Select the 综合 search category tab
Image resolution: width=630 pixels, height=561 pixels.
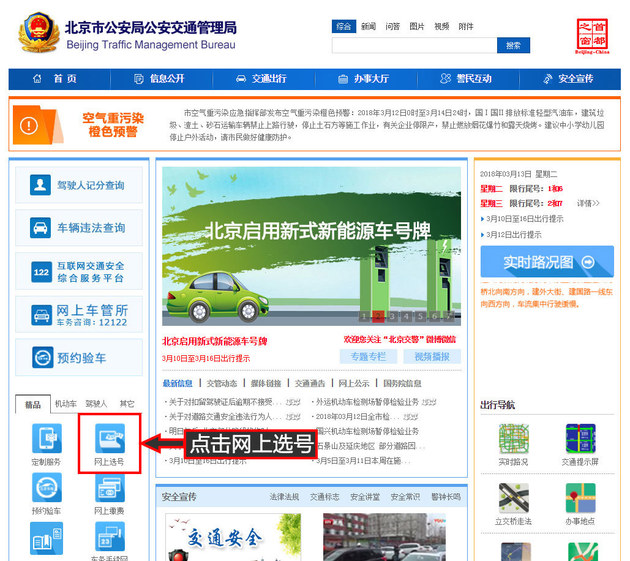tap(344, 27)
